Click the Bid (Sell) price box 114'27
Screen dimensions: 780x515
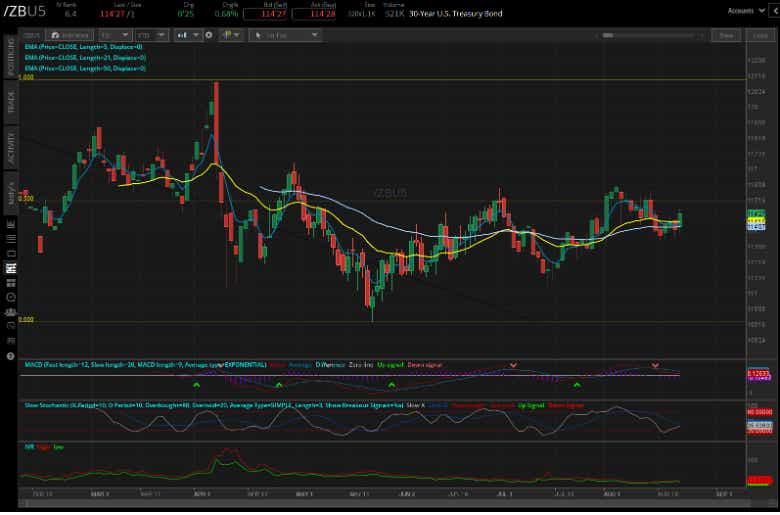coord(266,14)
